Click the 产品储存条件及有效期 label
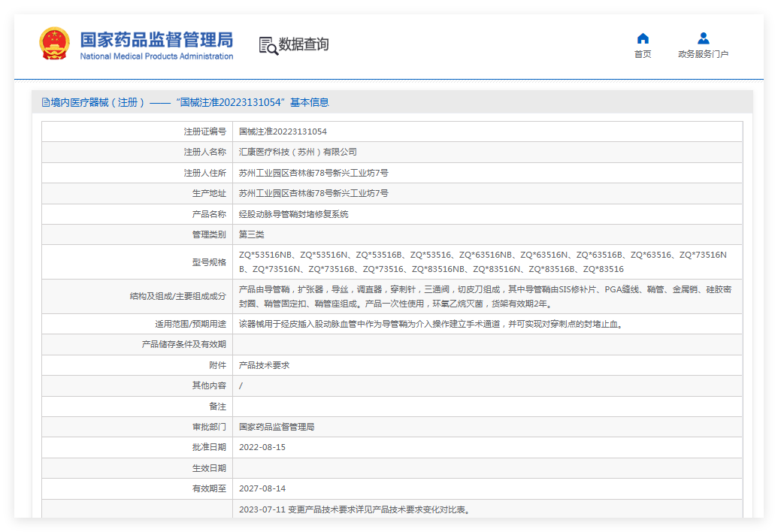This screenshot has height=532, width=778. (183, 345)
